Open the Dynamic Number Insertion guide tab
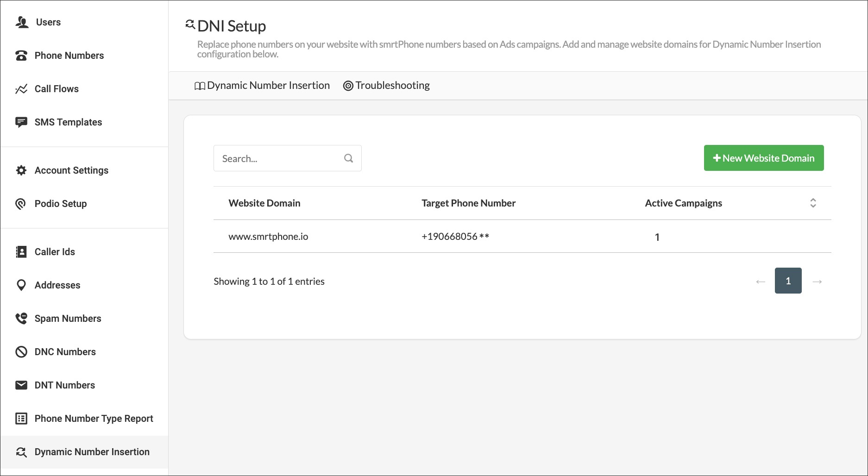This screenshot has width=868, height=476. point(262,86)
